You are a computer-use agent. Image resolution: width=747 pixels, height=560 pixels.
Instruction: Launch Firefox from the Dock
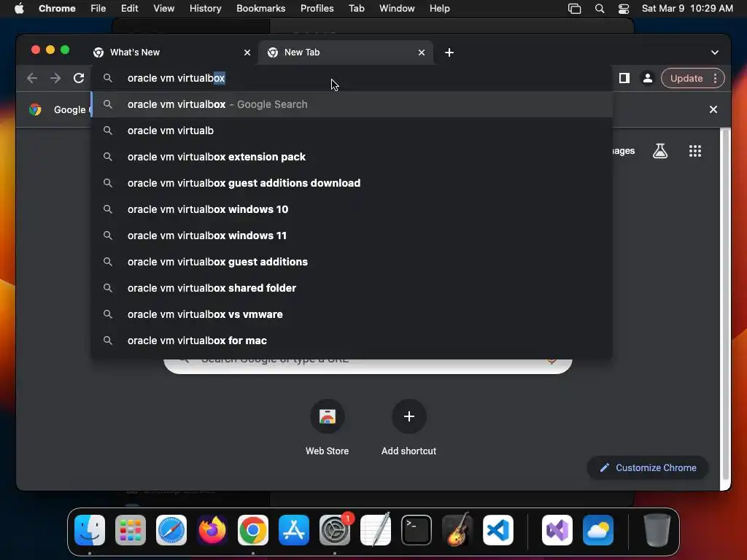212,530
